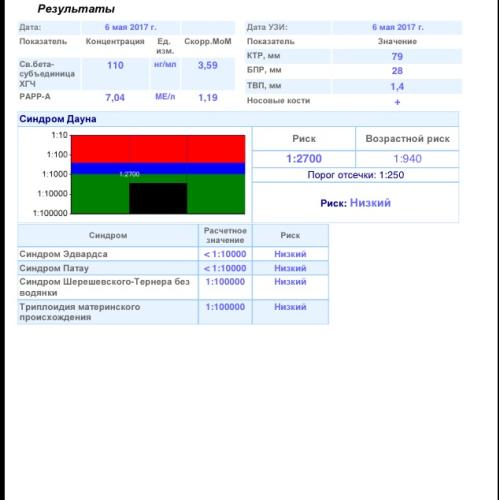Click the Результаты heading
Image resolution: width=499 pixels, height=500 pixels.
point(76,9)
